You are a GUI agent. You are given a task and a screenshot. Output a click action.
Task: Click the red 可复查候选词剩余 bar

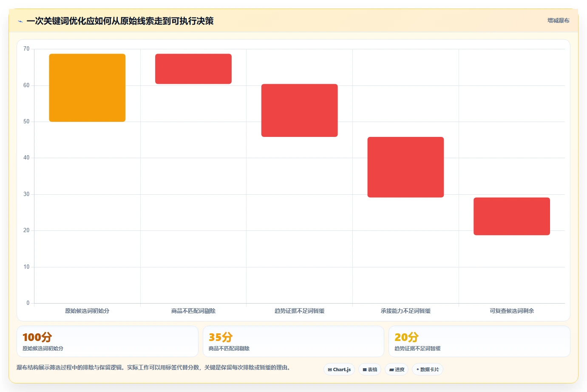512,216
